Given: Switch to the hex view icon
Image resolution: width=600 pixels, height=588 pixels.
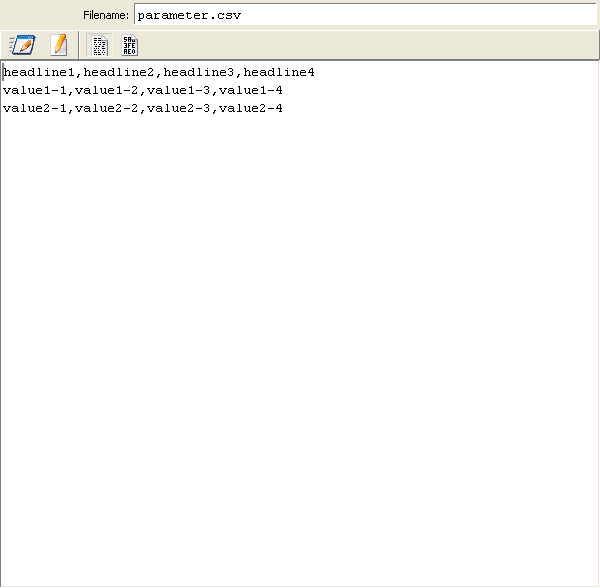Looking at the screenshot, I should pyautogui.click(x=130, y=44).
